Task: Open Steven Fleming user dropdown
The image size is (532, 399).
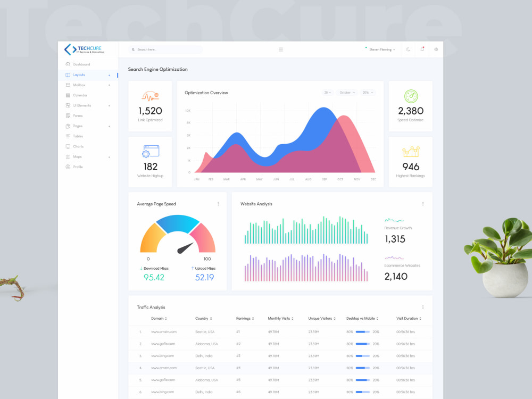Action: pyautogui.click(x=381, y=49)
